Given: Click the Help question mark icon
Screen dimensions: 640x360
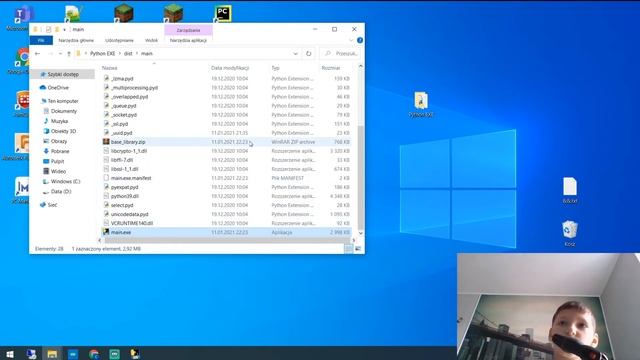Looking at the screenshot, I should (x=360, y=40).
